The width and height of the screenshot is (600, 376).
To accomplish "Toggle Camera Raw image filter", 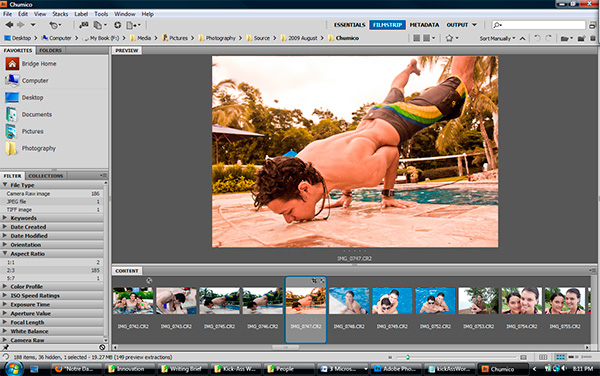I will coord(52,194).
